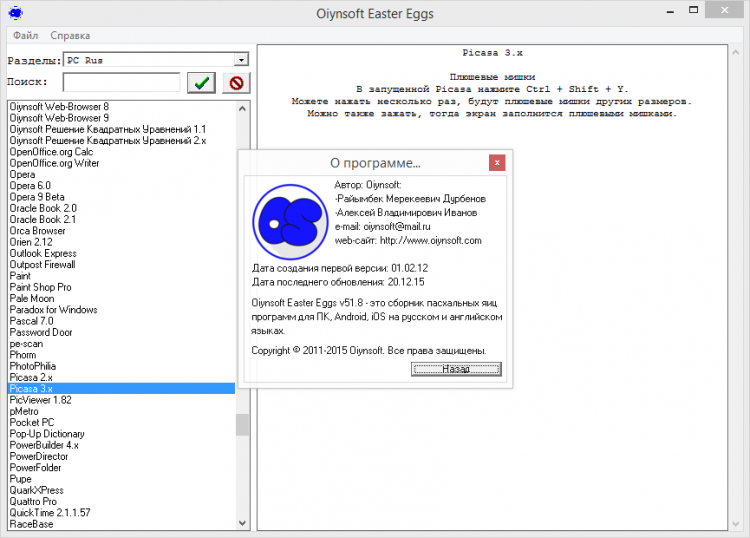Open the Файл menu

(25, 35)
